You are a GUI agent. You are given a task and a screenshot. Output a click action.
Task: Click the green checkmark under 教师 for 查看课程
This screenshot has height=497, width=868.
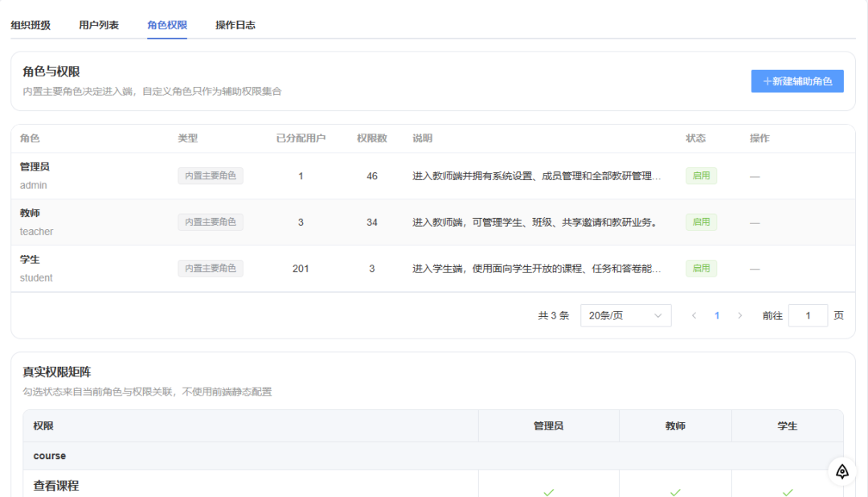pyautogui.click(x=675, y=492)
